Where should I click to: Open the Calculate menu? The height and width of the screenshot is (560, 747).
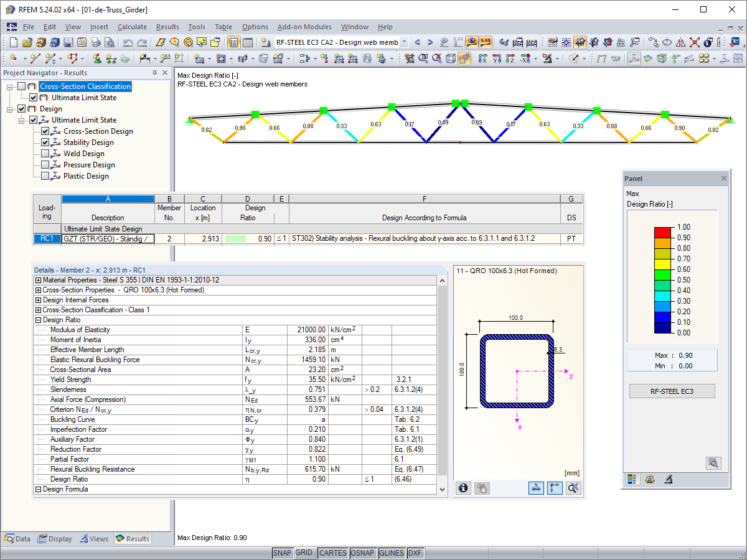point(132,27)
